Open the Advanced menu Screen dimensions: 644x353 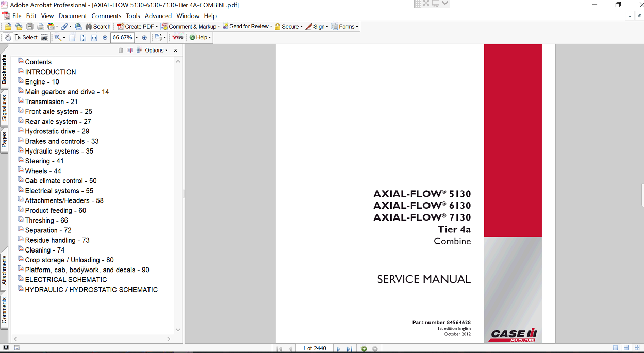[x=158, y=16]
